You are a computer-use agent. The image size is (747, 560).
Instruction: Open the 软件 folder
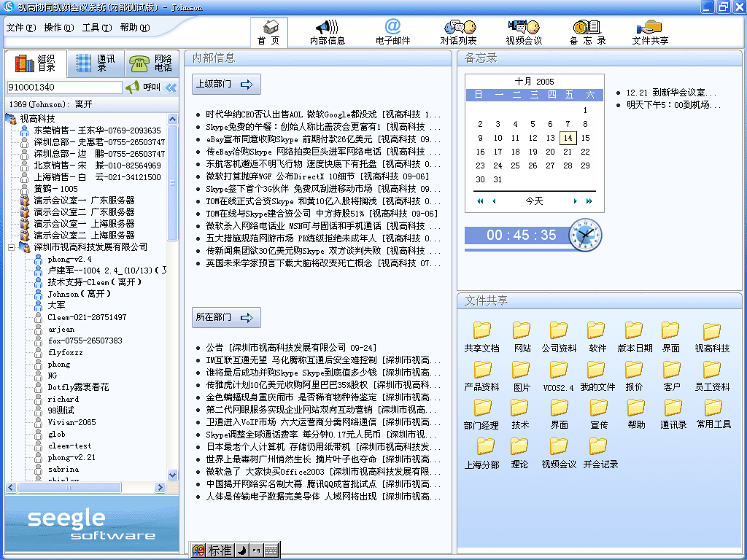pyautogui.click(x=597, y=337)
